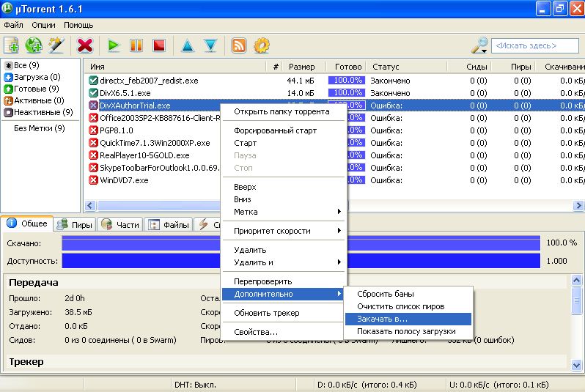This screenshot has height=392, width=585.
Task: Expand the Приоритет скорости submenu
Action: (x=284, y=231)
